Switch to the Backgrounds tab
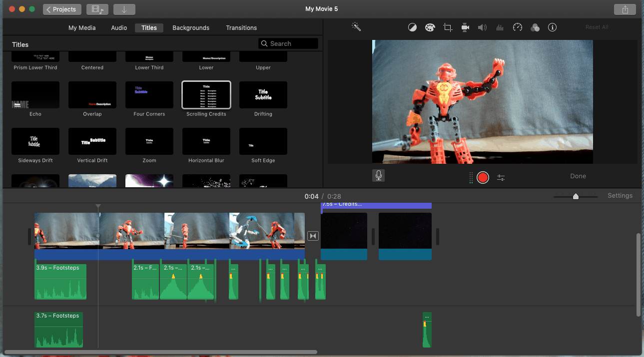 [190, 27]
